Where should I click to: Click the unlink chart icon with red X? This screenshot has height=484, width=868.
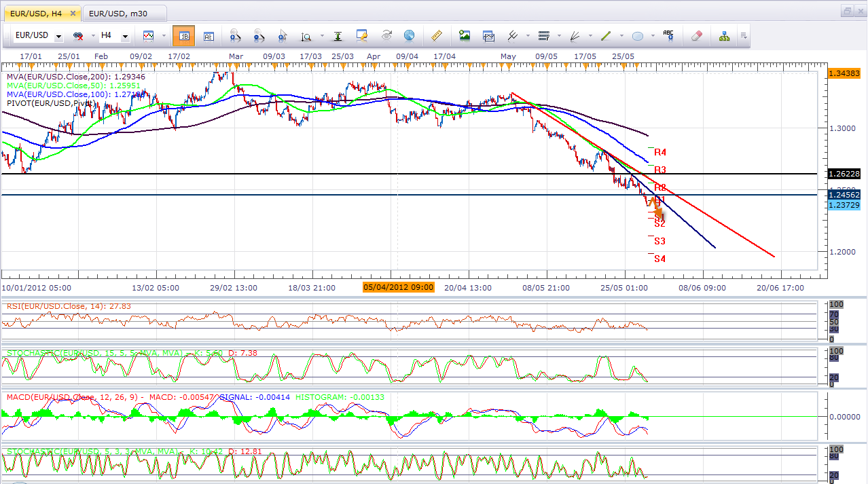[78, 35]
